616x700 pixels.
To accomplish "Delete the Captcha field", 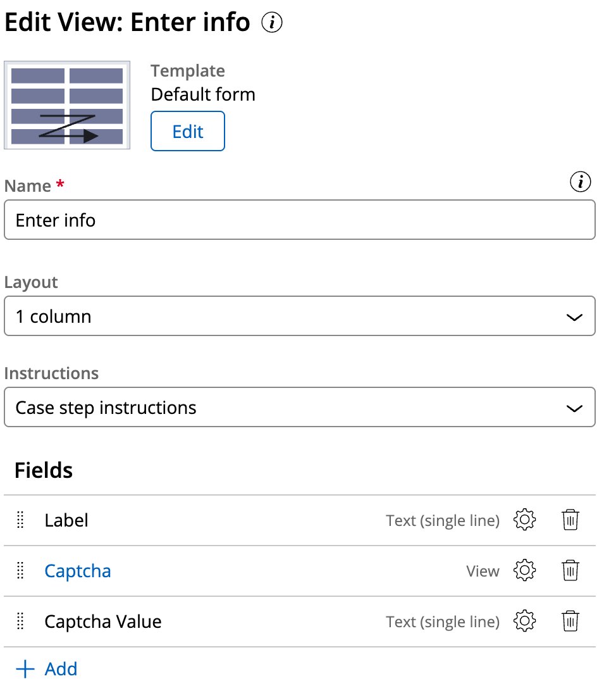I will coord(570,570).
